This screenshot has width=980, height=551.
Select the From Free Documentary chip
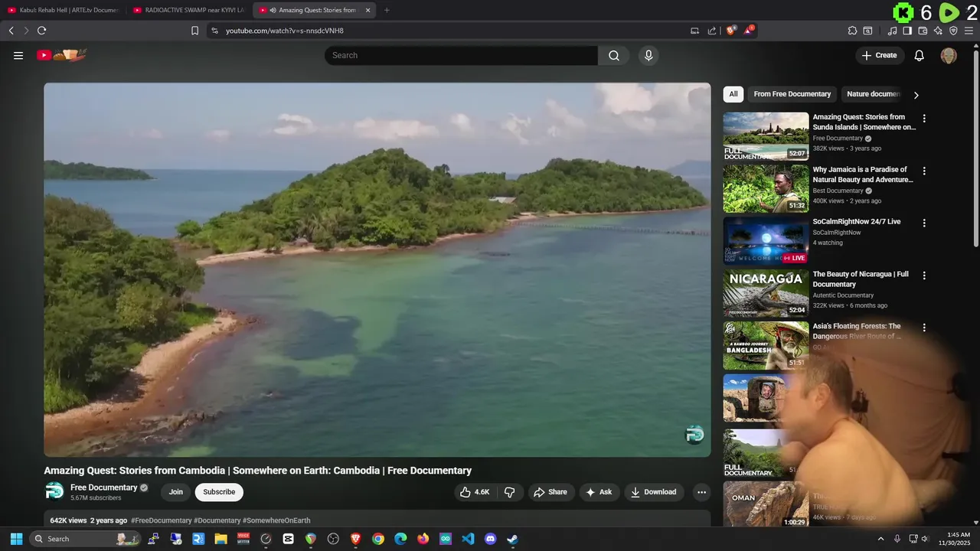(x=792, y=94)
